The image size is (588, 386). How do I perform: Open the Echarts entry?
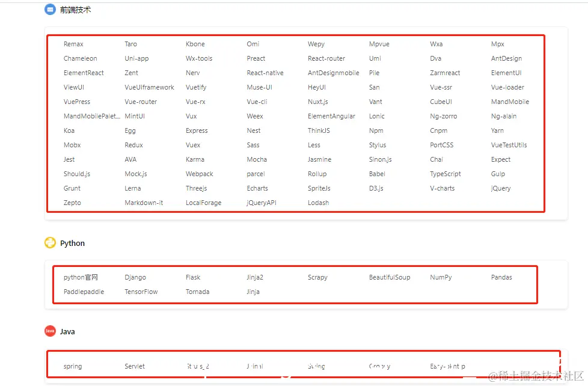[257, 188]
